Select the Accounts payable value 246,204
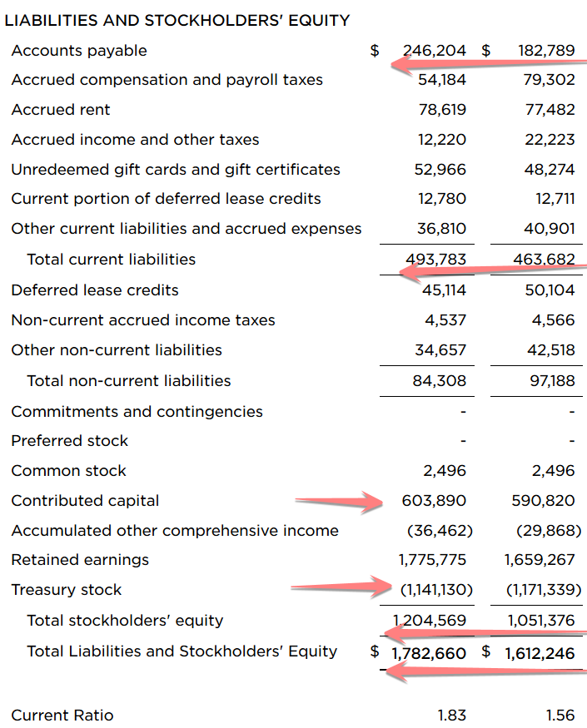 click(x=435, y=51)
